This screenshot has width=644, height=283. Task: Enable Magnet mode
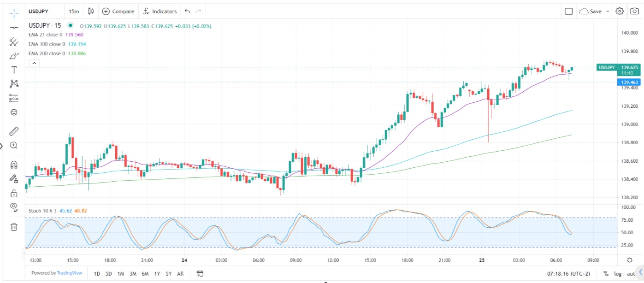14,164
